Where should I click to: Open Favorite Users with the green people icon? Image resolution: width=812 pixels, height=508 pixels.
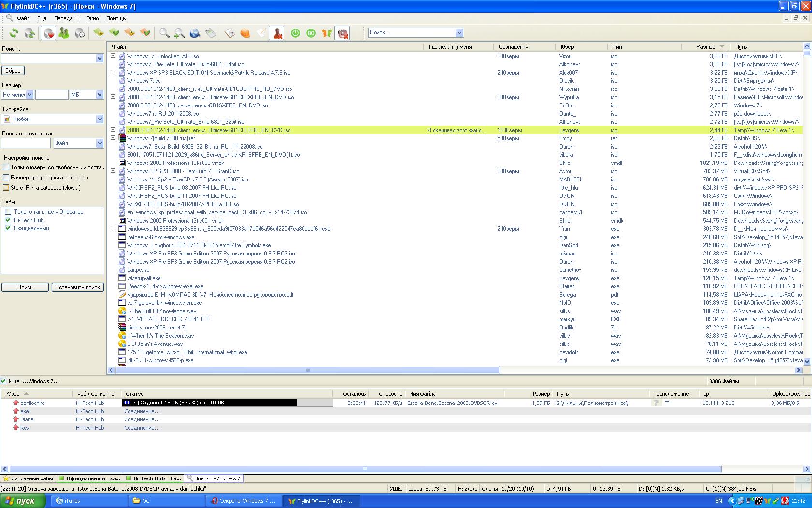(64, 33)
